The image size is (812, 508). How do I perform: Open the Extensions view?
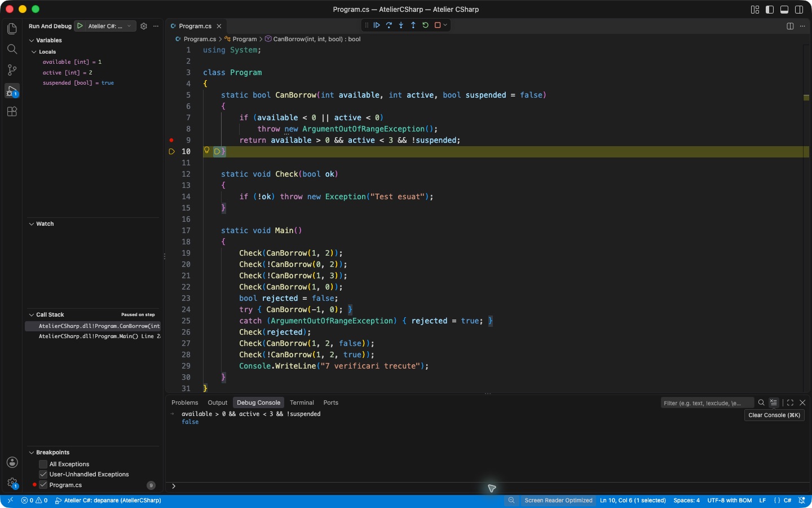[x=12, y=112]
